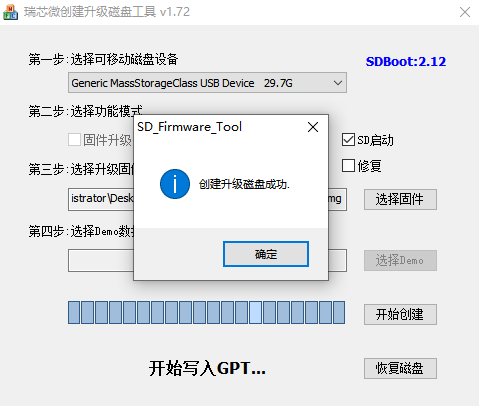Confirm the dialog with the 确定 button
The width and height of the screenshot is (479, 406).
click(x=266, y=254)
